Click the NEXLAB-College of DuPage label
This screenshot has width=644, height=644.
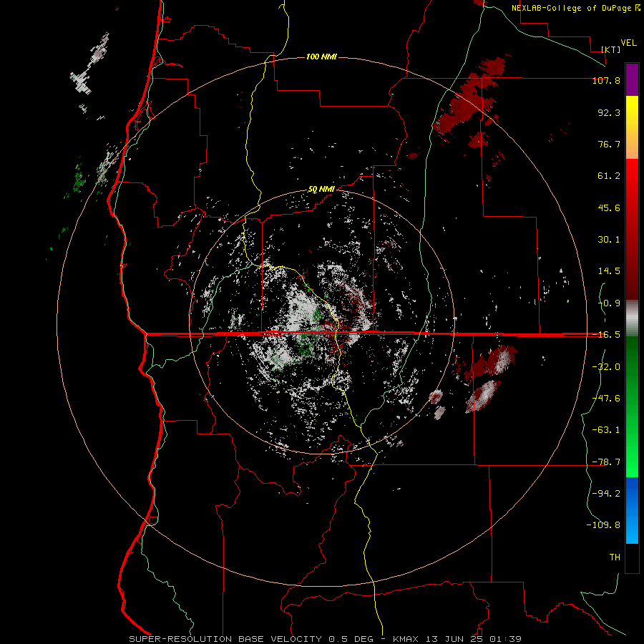575,8
